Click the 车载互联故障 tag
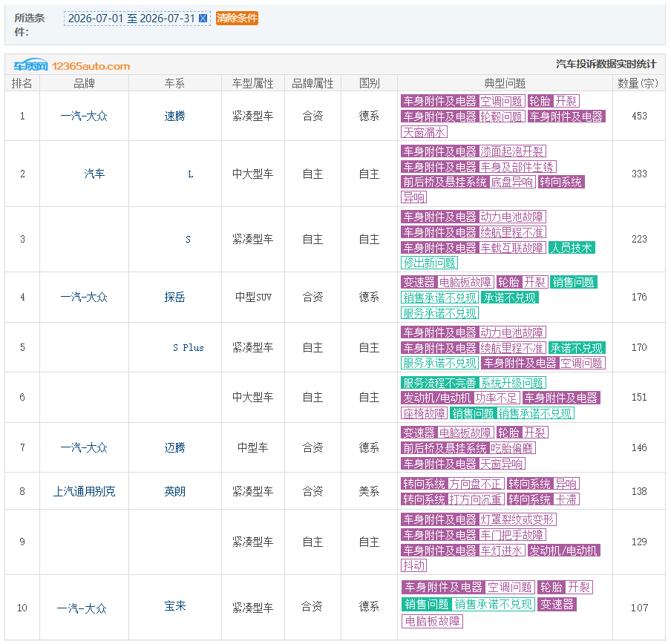Image resolution: width=671 pixels, height=644 pixels. click(511, 248)
